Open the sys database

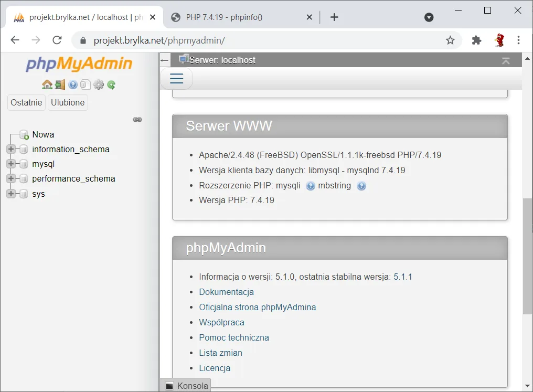pyautogui.click(x=38, y=194)
